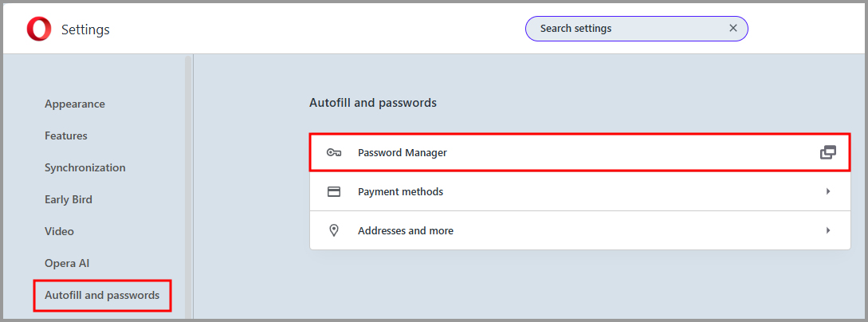Click the sidebar vertical scrollbar

click(x=188, y=183)
